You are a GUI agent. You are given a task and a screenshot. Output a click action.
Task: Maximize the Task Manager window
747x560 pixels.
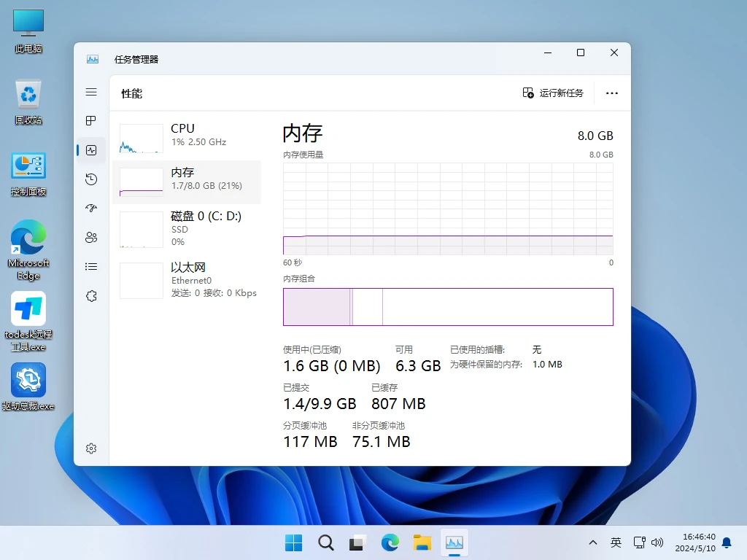click(580, 52)
